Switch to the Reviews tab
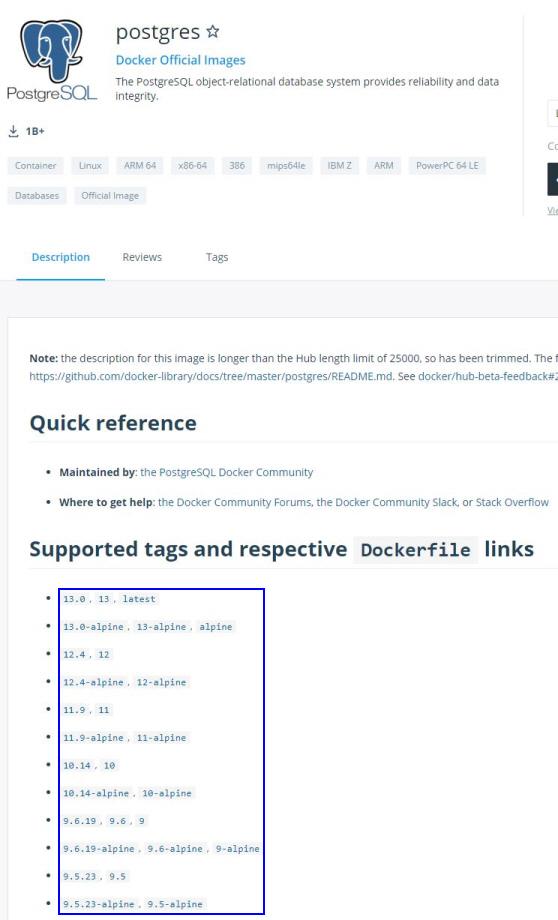The width and height of the screenshot is (558, 920). pos(142,257)
